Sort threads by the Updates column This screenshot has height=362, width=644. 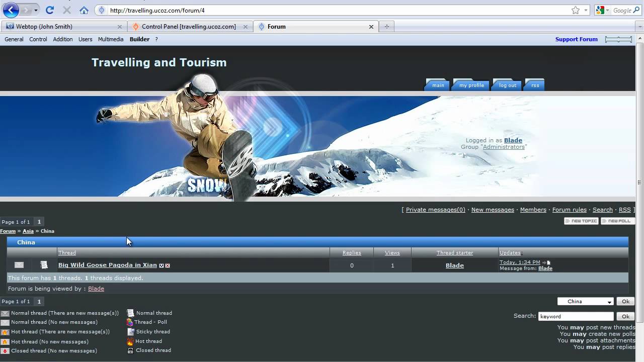click(x=510, y=253)
